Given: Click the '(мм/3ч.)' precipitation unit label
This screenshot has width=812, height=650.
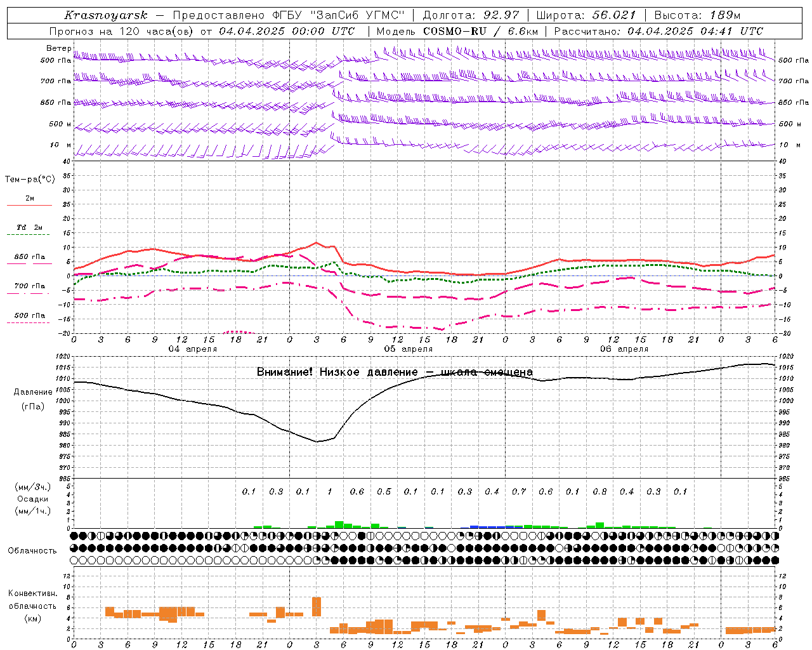Looking at the screenshot, I should coord(33,487).
